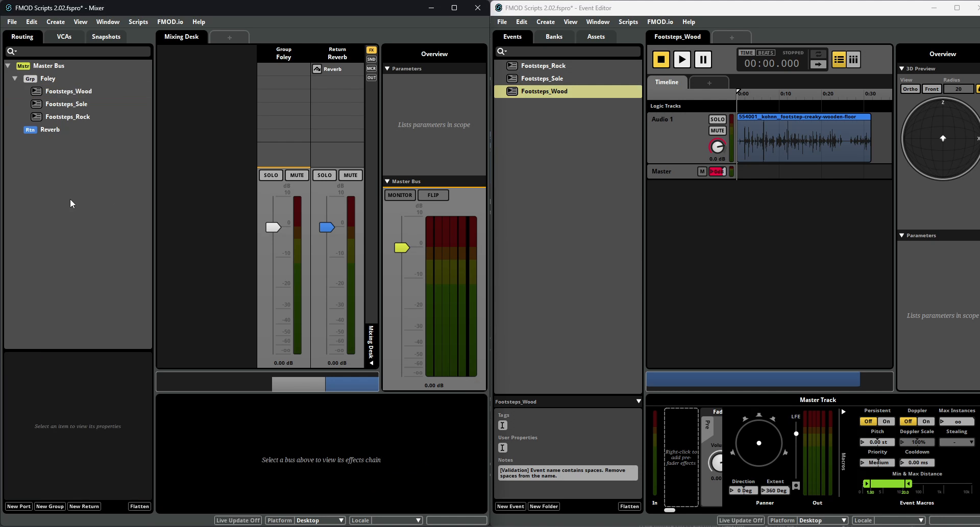This screenshot has width=980, height=527.
Task: Click the Reverb return blue fader handle
Action: [327, 228]
